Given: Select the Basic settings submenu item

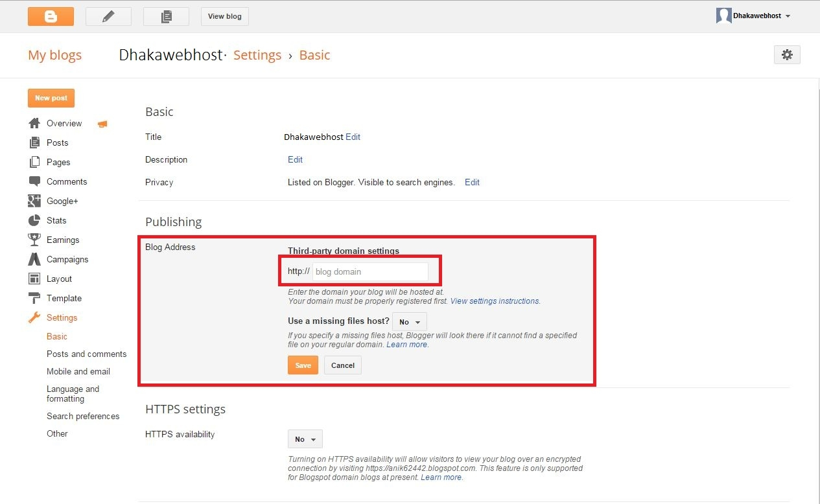Looking at the screenshot, I should coord(57,336).
